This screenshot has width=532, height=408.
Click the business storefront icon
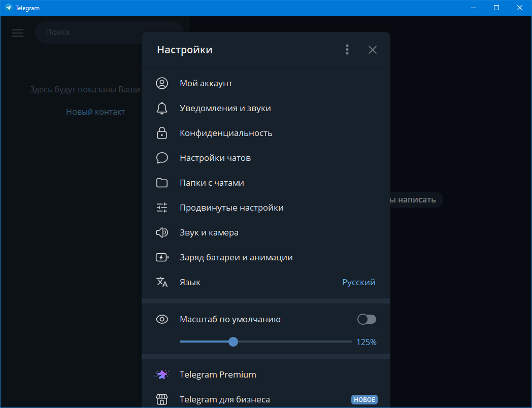coord(162,399)
